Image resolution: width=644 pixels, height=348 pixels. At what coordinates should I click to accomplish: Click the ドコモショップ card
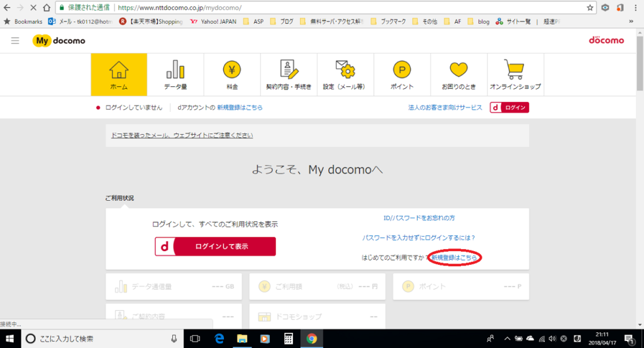pos(318,317)
